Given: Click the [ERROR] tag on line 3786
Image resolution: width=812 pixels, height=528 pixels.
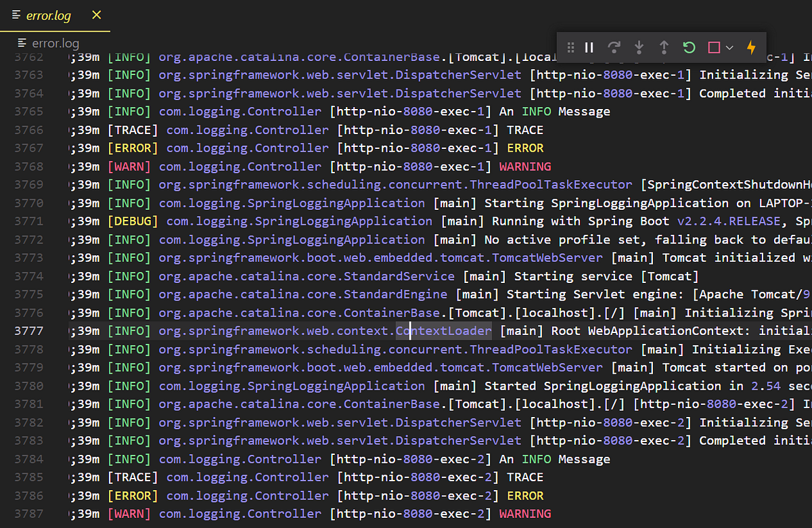Looking at the screenshot, I should [x=133, y=496].
